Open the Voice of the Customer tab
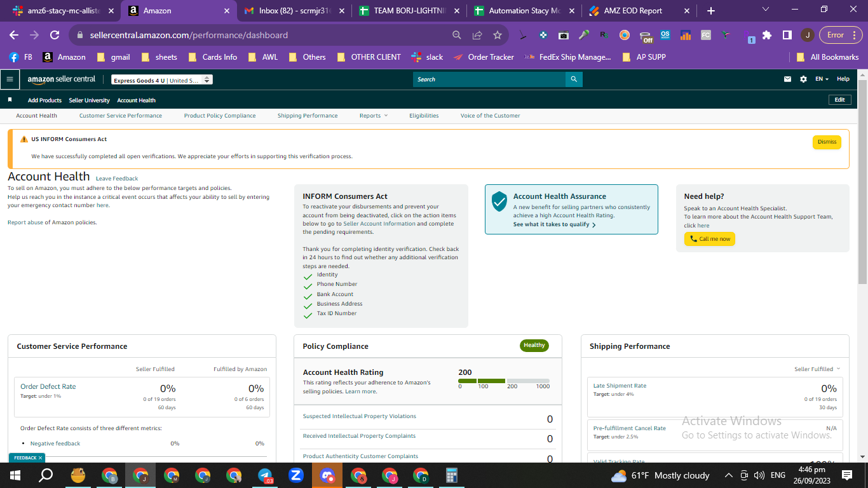This screenshot has width=868, height=488. [x=491, y=116]
